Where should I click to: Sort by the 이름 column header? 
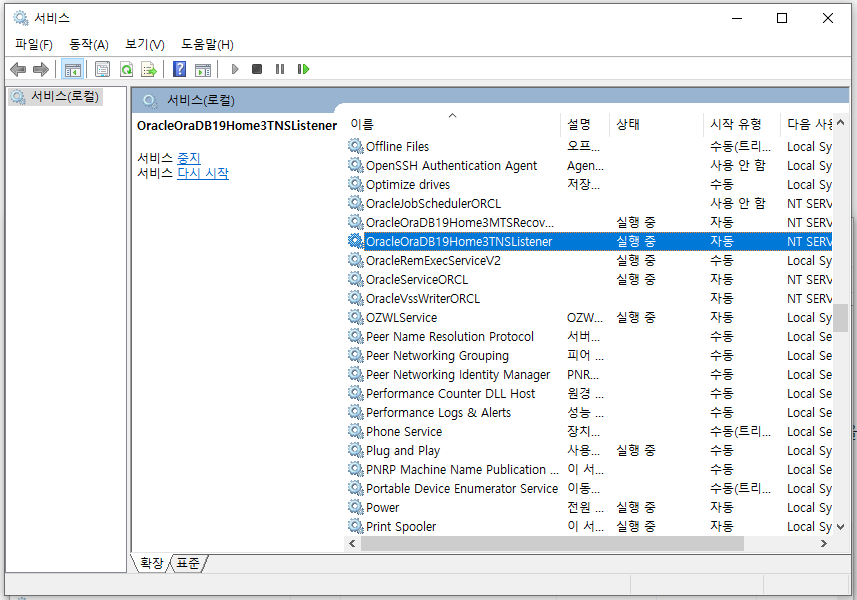(x=454, y=125)
